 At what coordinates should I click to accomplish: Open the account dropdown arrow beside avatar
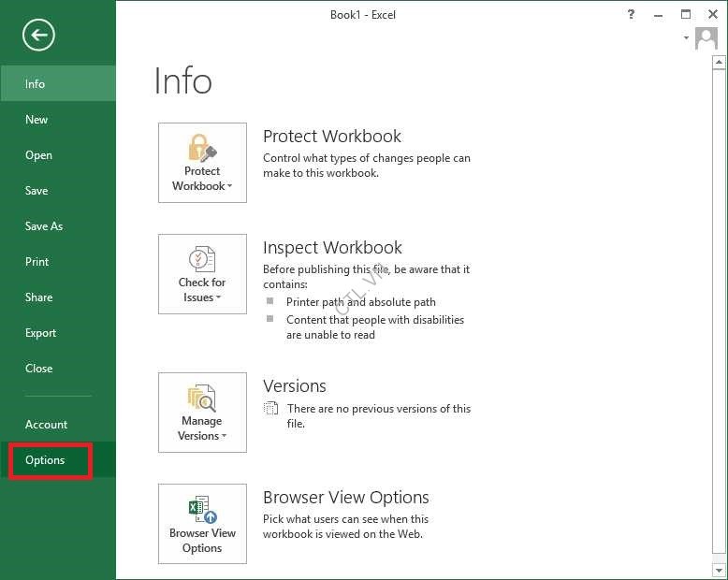pyautogui.click(x=686, y=37)
